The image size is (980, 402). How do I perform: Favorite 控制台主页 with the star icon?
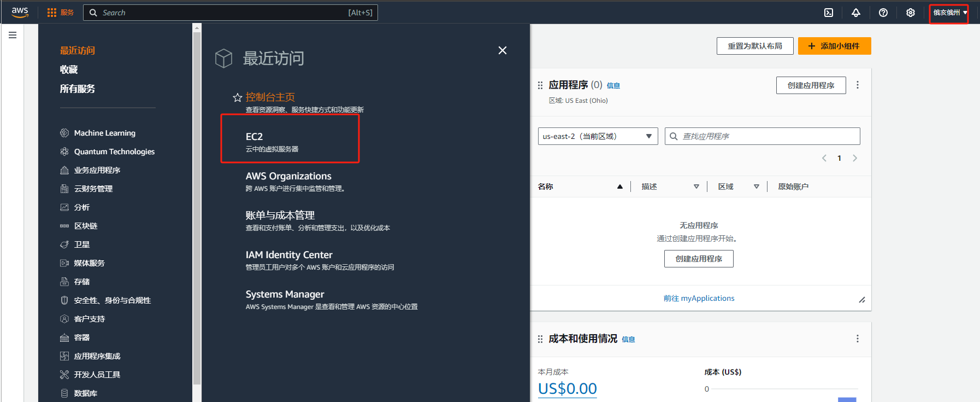238,97
